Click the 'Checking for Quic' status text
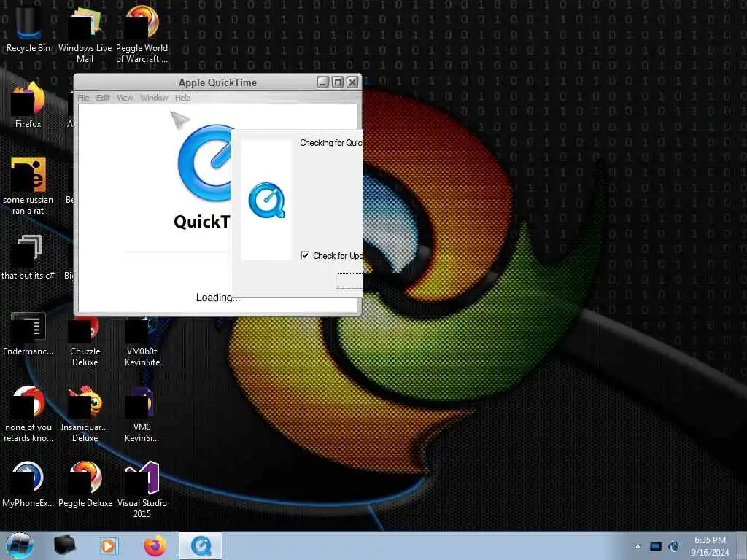 331,143
